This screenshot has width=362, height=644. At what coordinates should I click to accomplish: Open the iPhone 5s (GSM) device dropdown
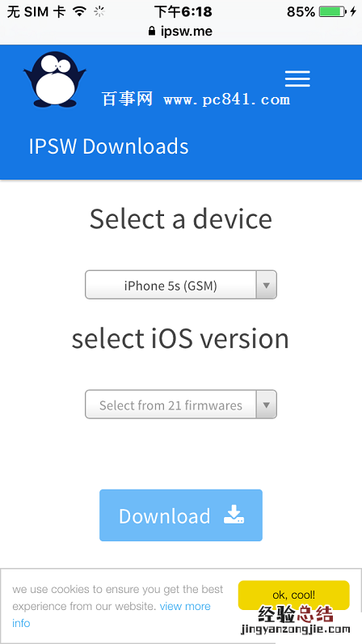181,285
